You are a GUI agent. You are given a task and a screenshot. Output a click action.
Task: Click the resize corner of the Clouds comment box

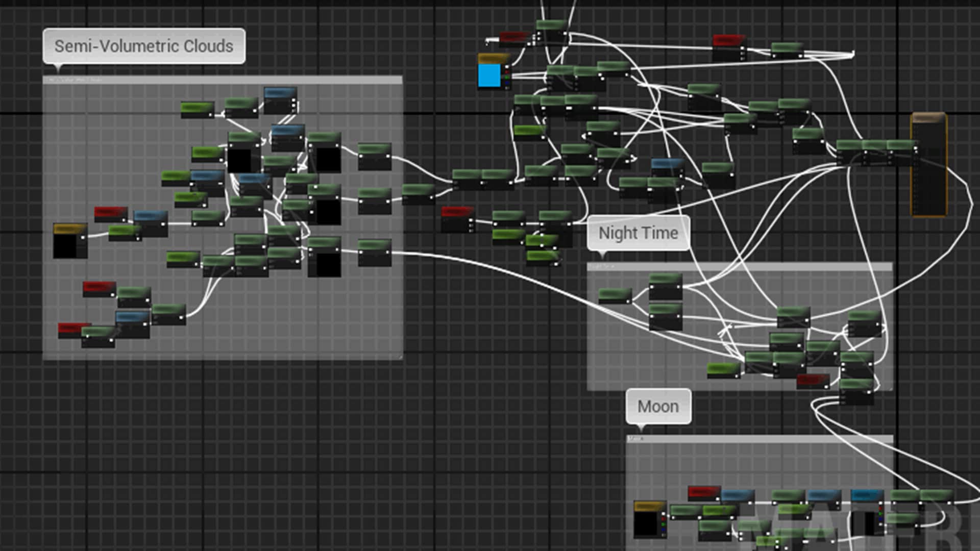point(400,357)
